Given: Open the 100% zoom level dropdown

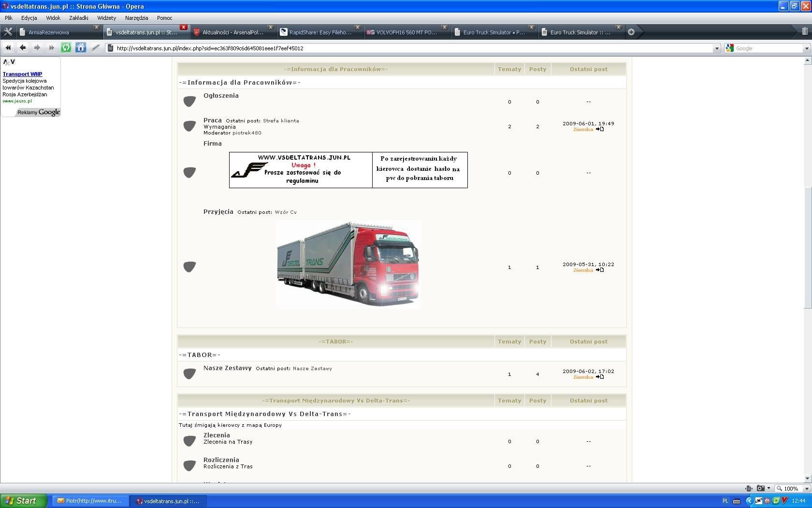Looking at the screenshot, I should (807, 489).
